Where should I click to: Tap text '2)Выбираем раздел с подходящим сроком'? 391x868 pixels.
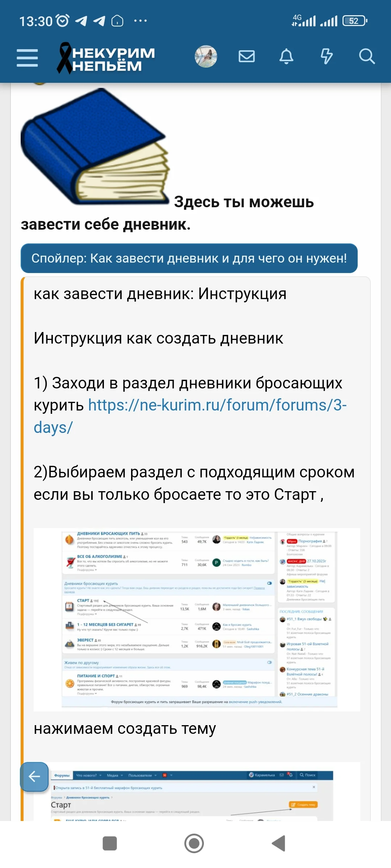[194, 472]
